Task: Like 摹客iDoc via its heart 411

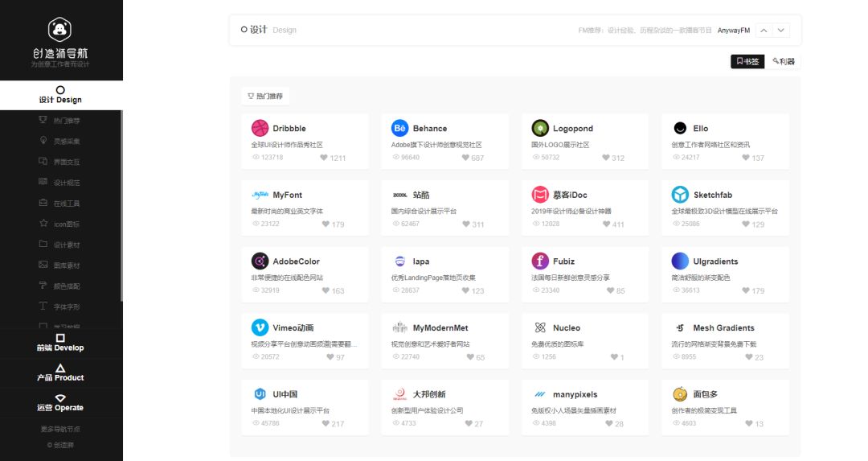Action: [606, 224]
